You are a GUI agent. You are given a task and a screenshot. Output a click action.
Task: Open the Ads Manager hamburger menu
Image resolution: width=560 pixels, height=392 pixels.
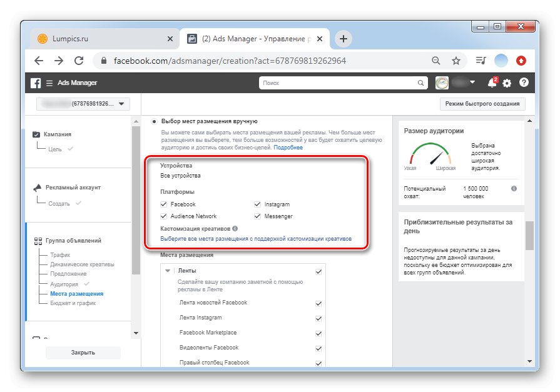pos(49,83)
